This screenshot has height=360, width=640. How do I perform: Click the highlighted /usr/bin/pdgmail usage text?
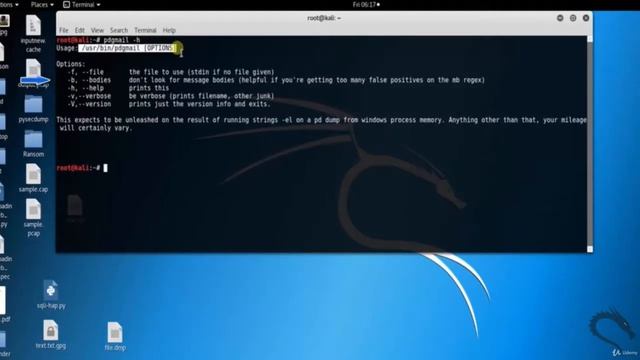pos(127,48)
